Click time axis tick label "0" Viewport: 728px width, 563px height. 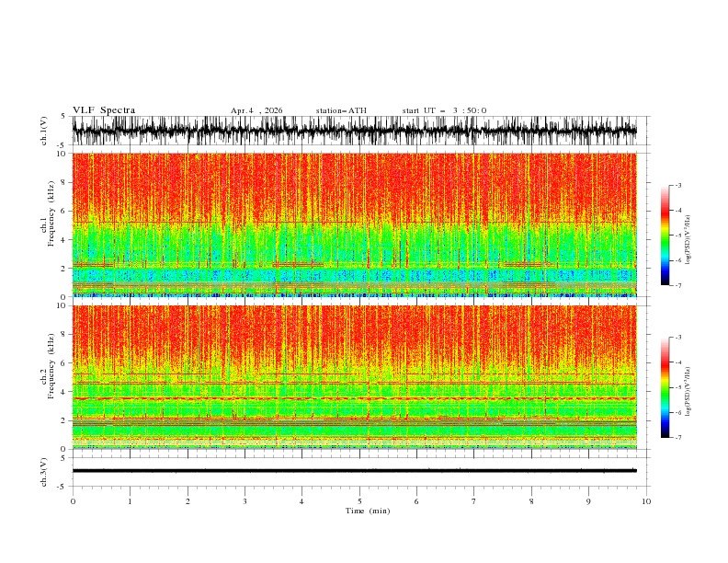tap(73, 501)
